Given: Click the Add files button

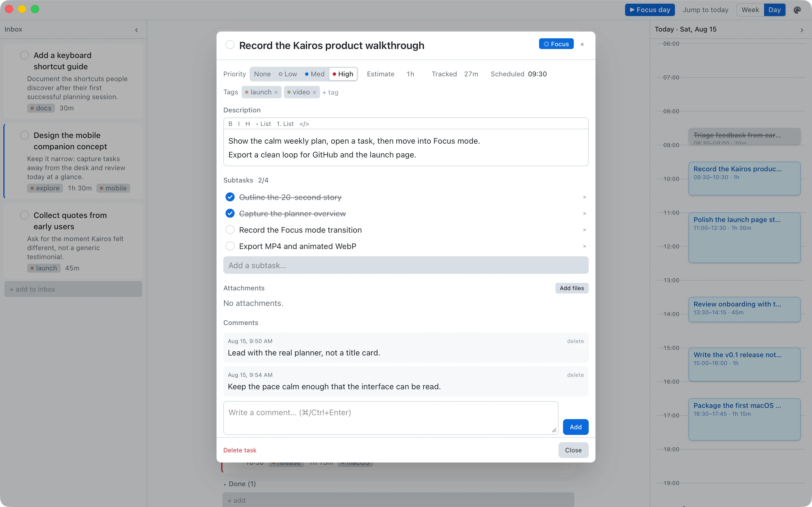Looking at the screenshot, I should point(572,288).
